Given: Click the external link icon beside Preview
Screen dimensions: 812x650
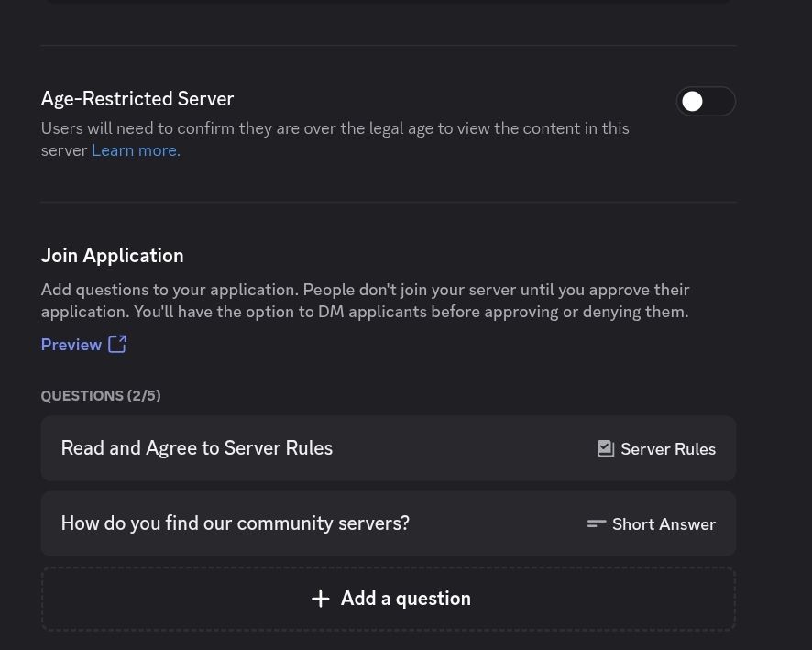Looking at the screenshot, I should [117, 344].
